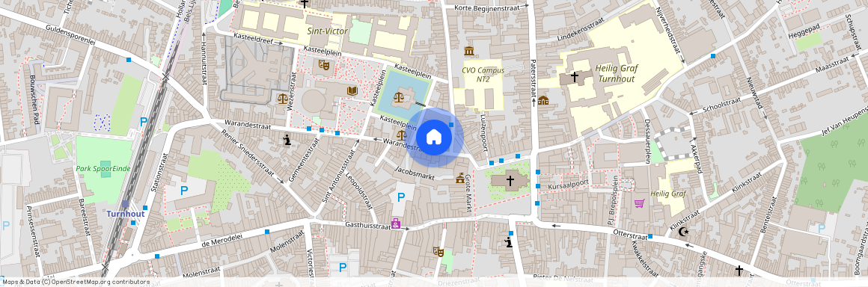Select the Guldensporenlei street label
868x287 pixels.
pos(71,35)
